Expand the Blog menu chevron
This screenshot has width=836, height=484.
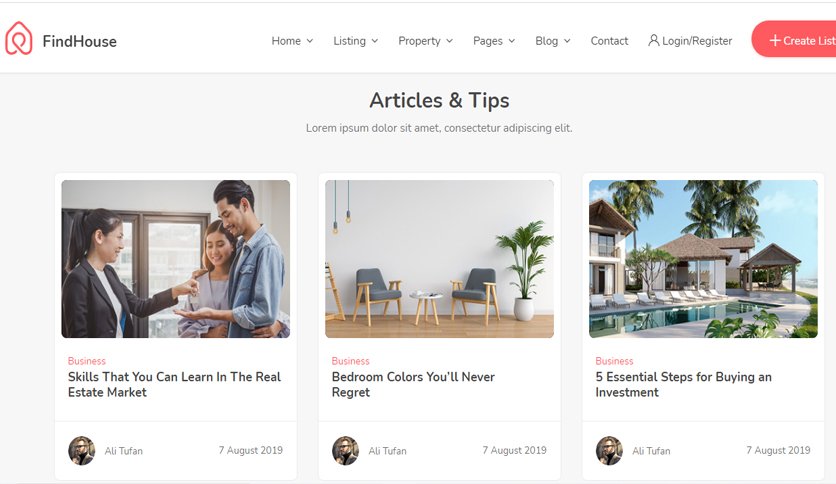pos(567,41)
